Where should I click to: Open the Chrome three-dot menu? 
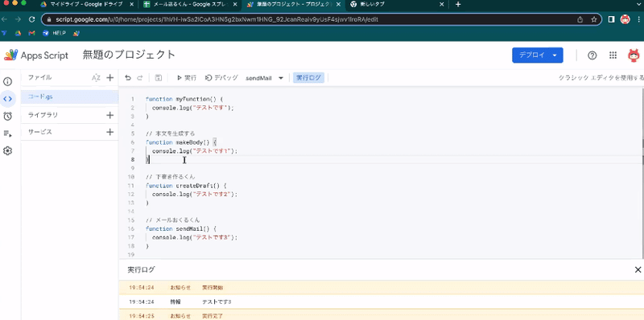pos(639,19)
